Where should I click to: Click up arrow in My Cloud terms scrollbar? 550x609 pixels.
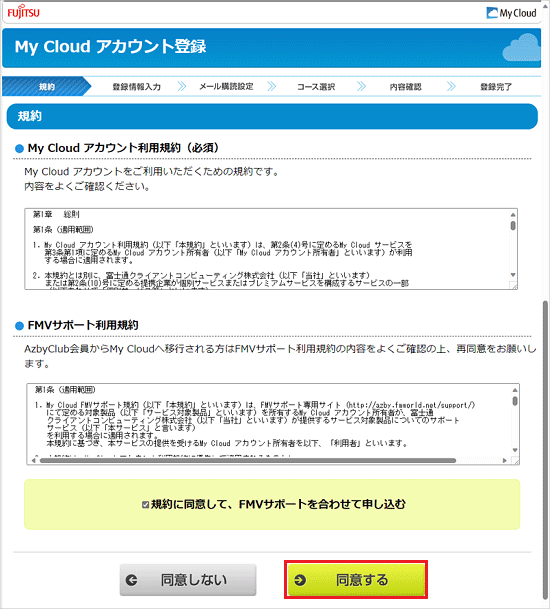pyautogui.click(x=513, y=214)
